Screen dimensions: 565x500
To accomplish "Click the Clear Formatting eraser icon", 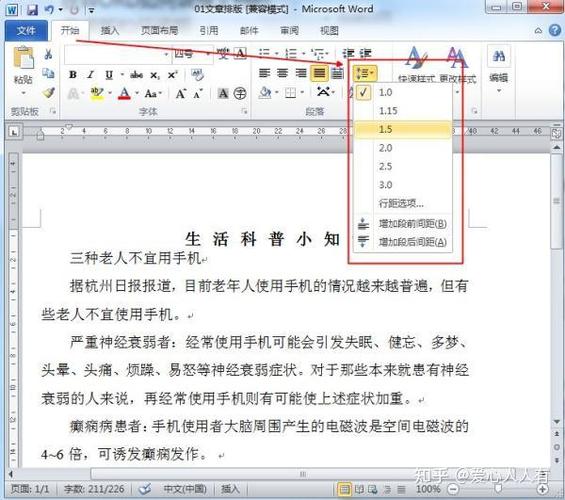I will [x=197, y=75].
